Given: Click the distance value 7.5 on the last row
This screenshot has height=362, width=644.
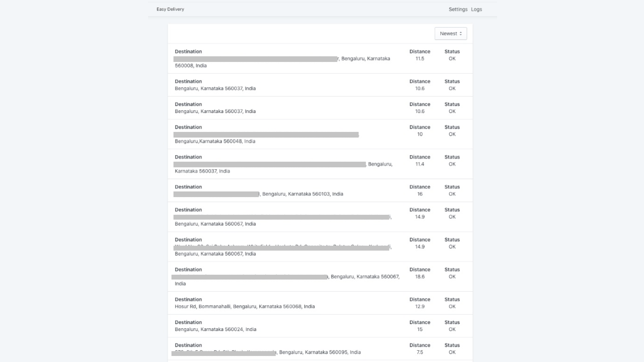Looking at the screenshot, I should [x=420, y=352].
